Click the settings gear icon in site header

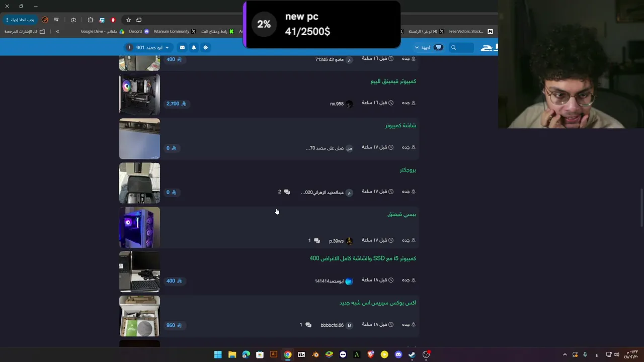tap(205, 47)
